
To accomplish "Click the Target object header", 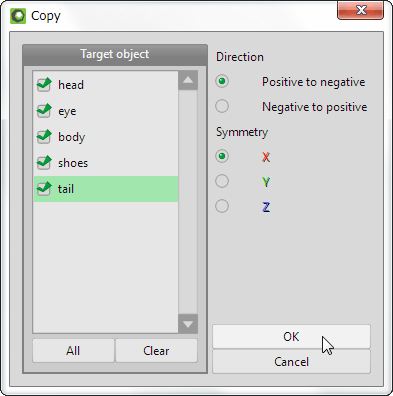I will coord(115,54).
